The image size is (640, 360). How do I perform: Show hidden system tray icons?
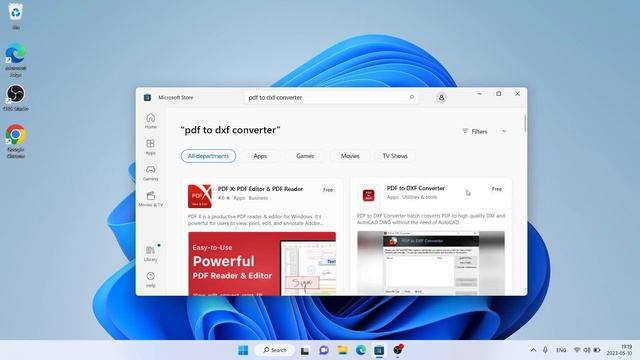(533, 350)
